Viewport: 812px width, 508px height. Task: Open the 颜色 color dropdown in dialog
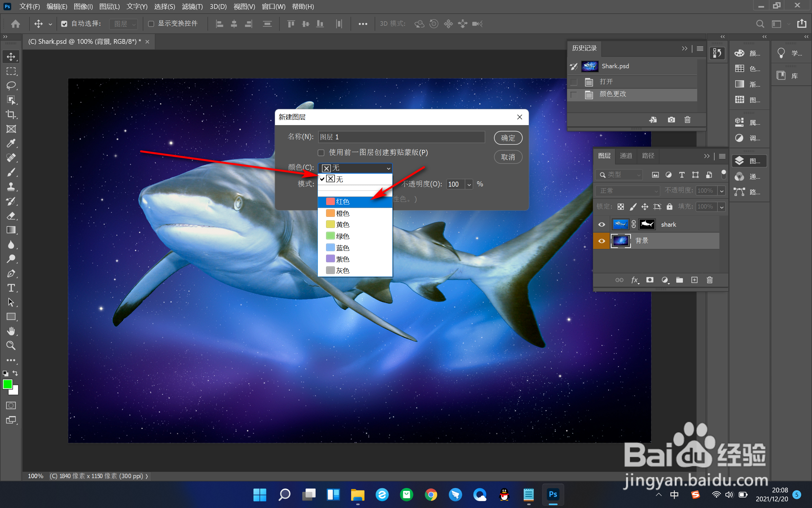click(355, 168)
